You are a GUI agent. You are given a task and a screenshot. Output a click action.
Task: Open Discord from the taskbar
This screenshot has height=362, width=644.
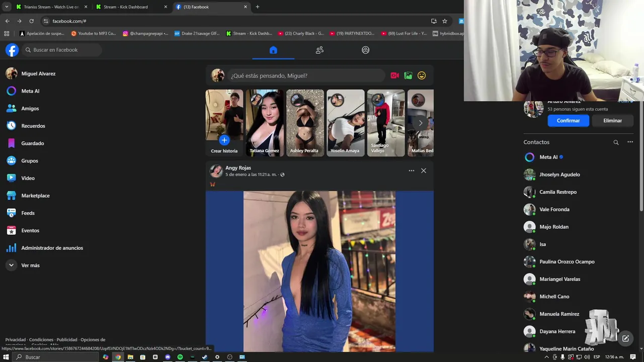[x=168, y=357]
